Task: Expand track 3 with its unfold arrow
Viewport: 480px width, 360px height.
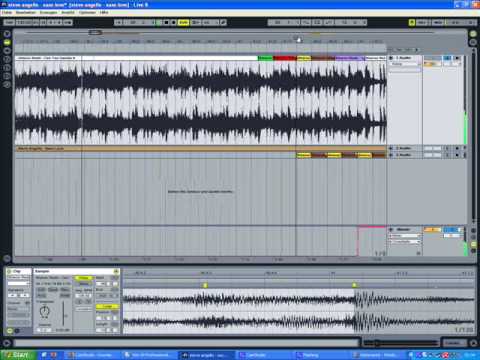Action: tap(391, 155)
